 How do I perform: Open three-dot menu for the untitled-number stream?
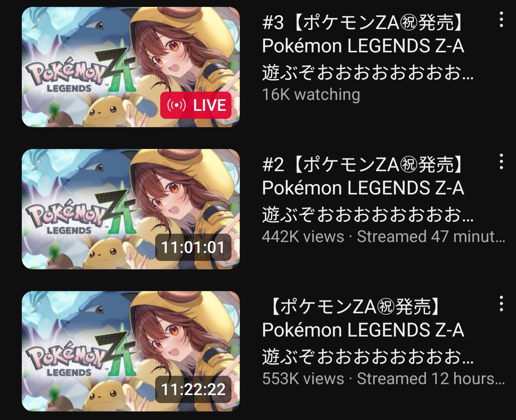coord(501,304)
